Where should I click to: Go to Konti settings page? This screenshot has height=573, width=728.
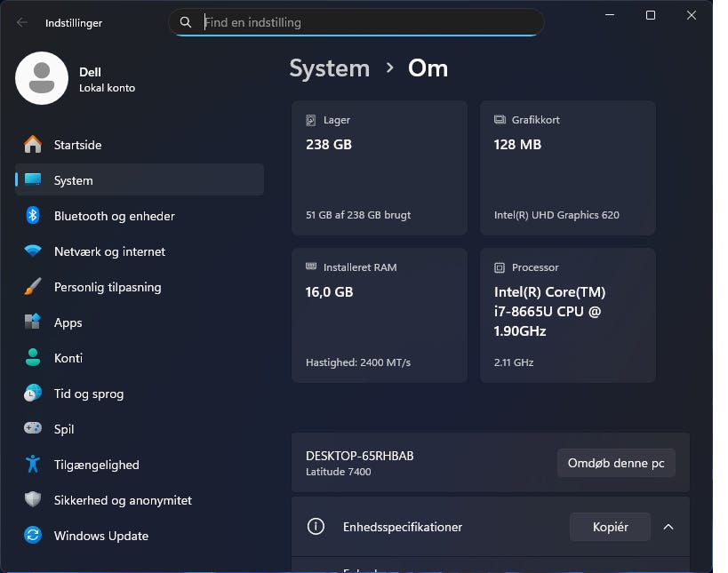pos(68,358)
